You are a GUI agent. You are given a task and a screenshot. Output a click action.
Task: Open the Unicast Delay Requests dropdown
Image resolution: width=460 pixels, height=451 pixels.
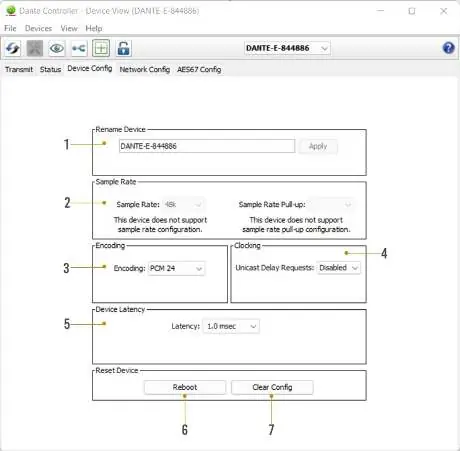[x=339, y=268]
